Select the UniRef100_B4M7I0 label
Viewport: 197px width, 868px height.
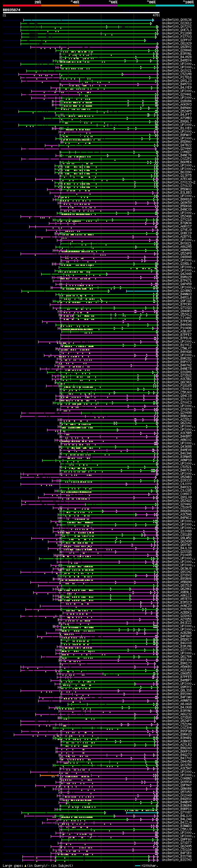coord(176,84)
